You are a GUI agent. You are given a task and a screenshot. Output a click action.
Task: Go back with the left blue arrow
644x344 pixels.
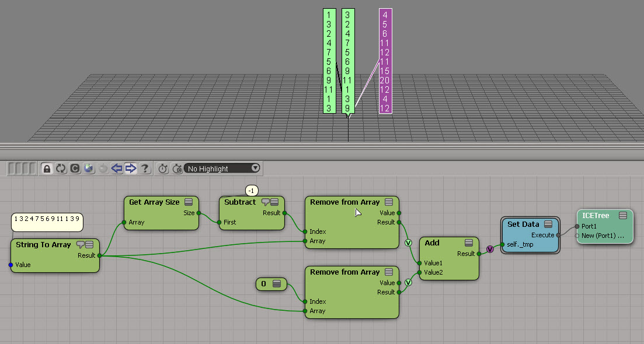pyautogui.click(x=117, y=169)
